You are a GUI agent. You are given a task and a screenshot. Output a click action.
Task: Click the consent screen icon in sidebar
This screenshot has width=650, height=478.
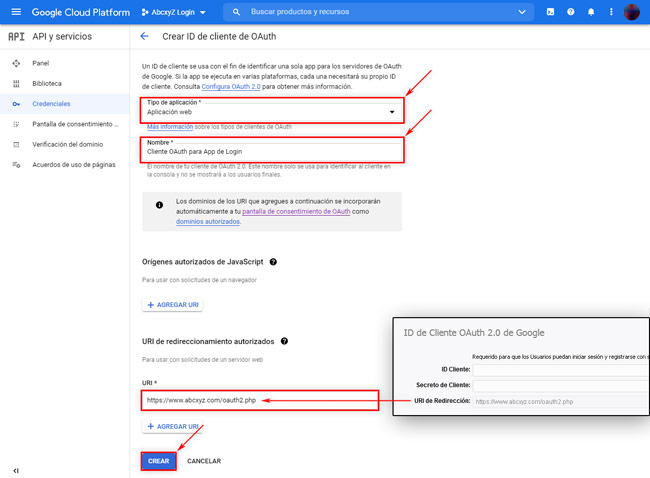pyautogui.click(x=16, y=124)
